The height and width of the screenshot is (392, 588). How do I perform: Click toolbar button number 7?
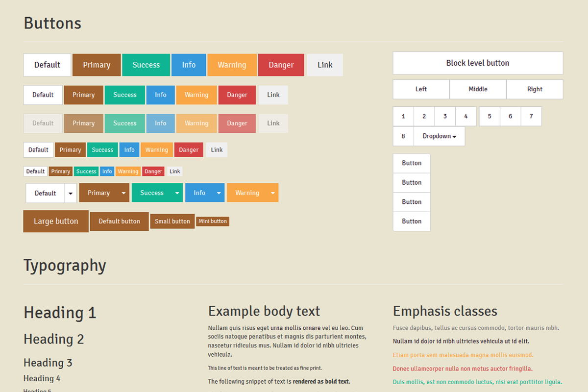click(x=531, y=116)
